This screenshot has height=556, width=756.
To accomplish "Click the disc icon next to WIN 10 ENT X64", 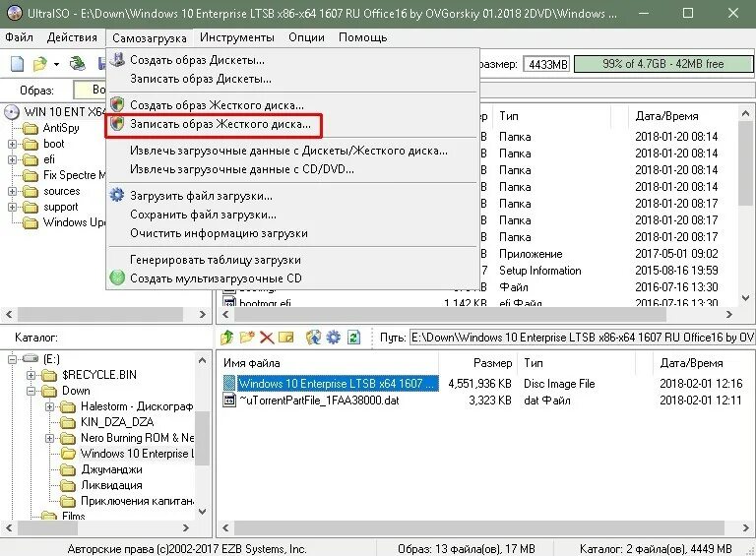I will click(x=12, y=112).
